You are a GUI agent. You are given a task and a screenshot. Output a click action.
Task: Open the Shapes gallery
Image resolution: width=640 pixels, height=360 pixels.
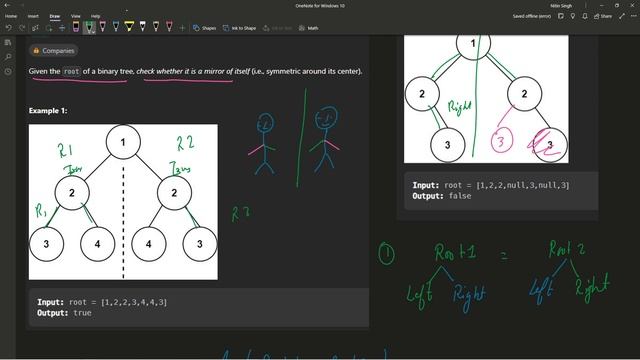coord(204,28)
